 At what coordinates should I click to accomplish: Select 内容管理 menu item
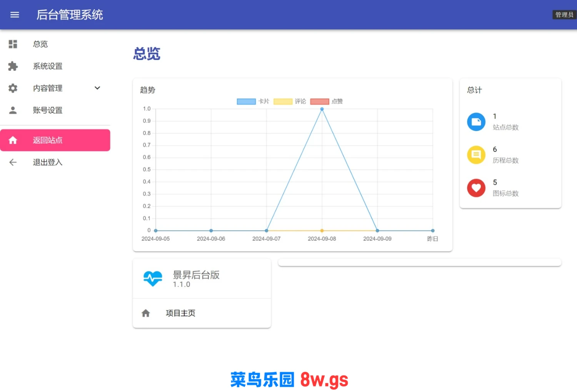click(55, 88)
